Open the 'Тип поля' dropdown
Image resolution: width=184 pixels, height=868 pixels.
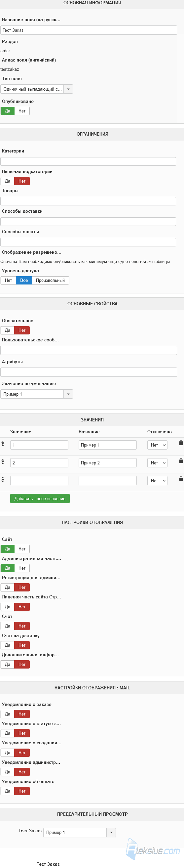(x=37, y=89)
